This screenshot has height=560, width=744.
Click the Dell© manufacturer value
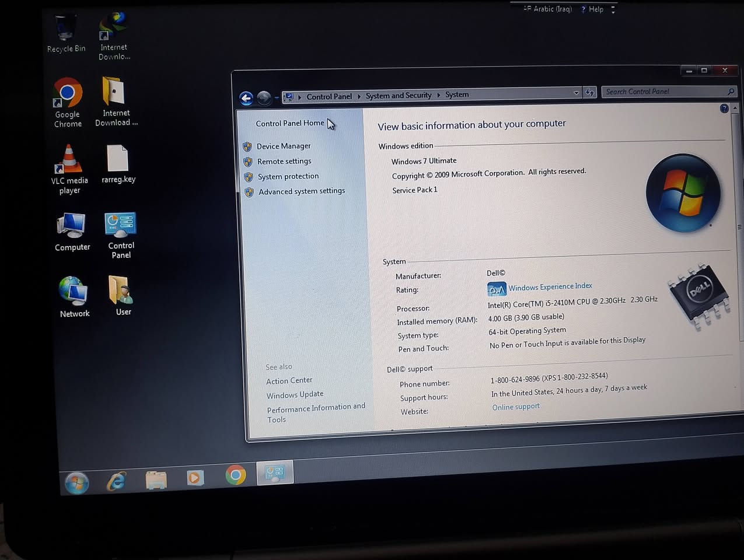pyautogui.click(x=496, y=273)
